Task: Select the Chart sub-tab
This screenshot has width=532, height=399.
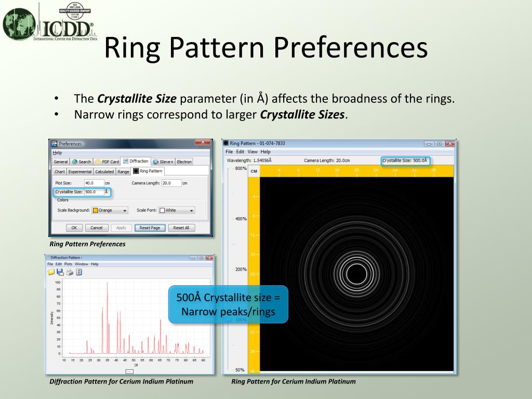Action: coord(60,171)
